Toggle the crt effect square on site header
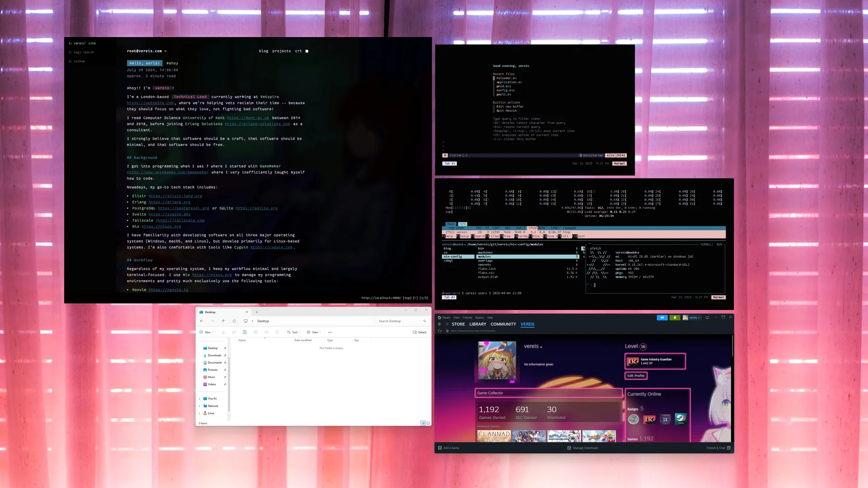The width and height of the screenshot is (868, 488). point(307,51)
